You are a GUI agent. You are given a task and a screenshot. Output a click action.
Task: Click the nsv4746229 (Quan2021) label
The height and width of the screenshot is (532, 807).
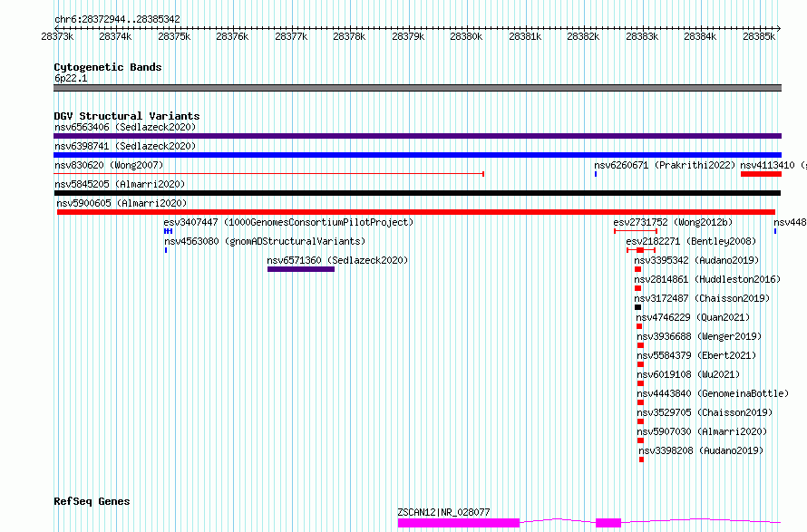(x=693, y=317)
